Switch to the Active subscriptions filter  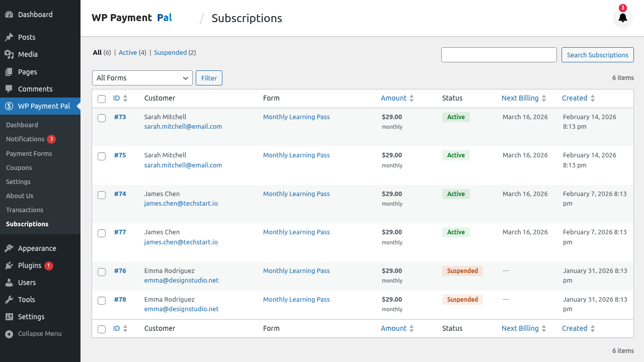128,52
